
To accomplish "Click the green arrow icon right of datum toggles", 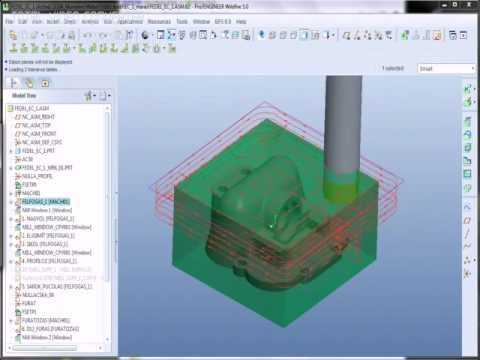I will point(405,35).
